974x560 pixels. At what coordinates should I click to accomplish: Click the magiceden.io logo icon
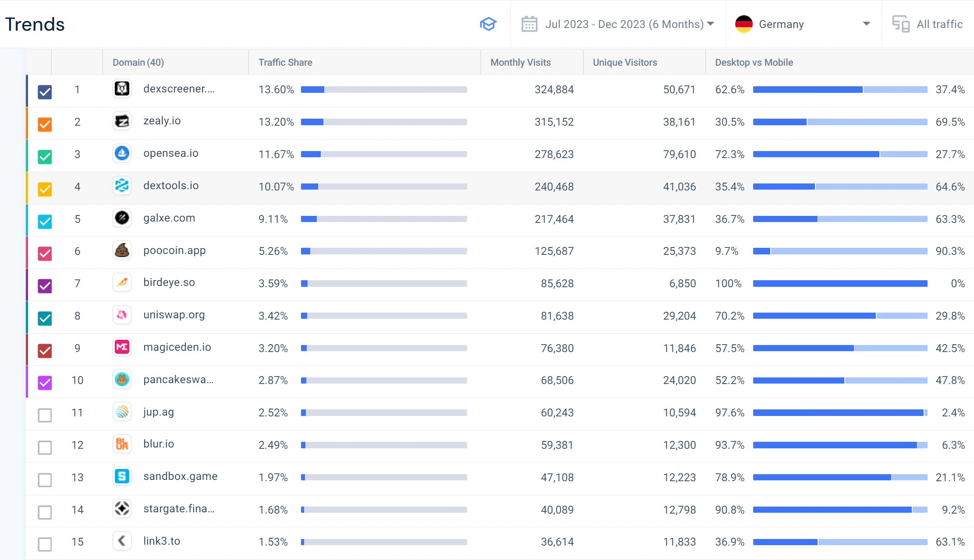122,347
